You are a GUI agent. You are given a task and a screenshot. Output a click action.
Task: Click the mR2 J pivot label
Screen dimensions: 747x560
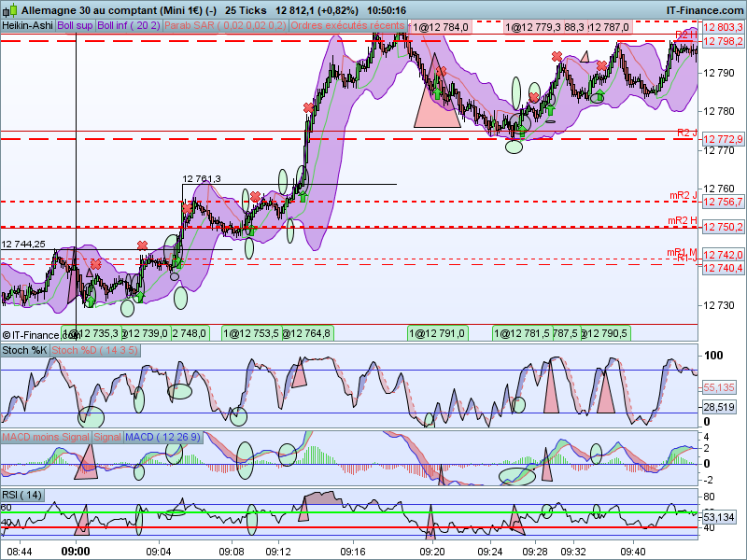pyautogui.click(x=684, y=195)
